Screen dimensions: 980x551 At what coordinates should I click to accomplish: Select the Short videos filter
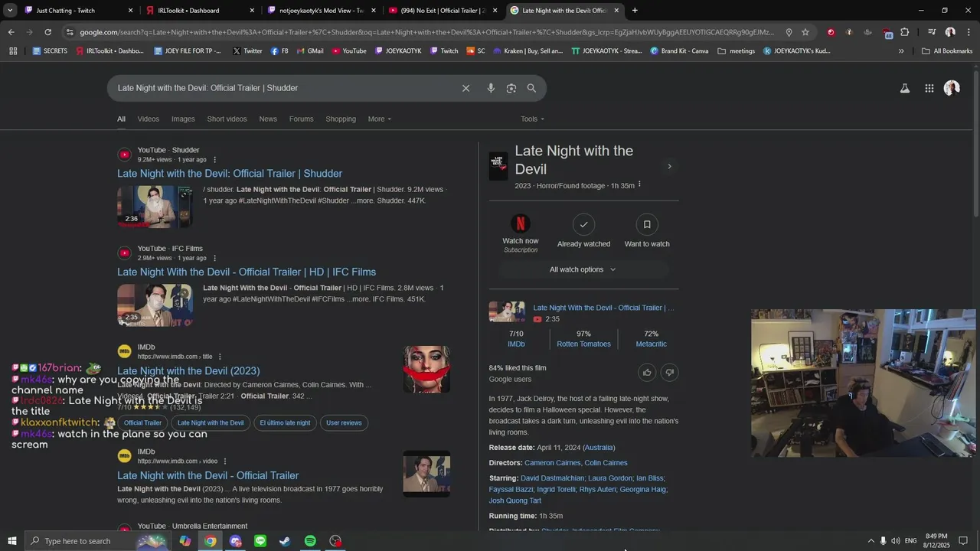pyautogui.click(x=227, y=119)
